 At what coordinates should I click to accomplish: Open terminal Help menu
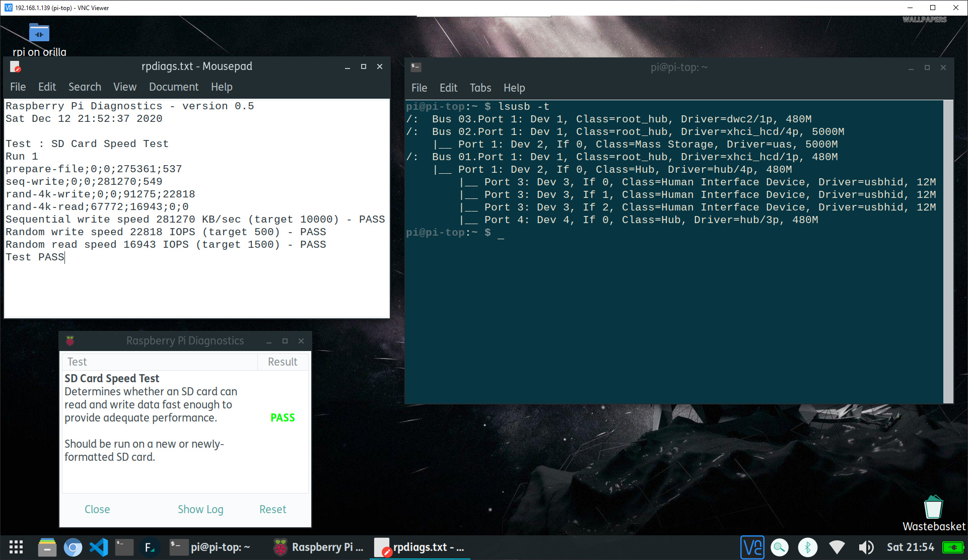[514, 88]
